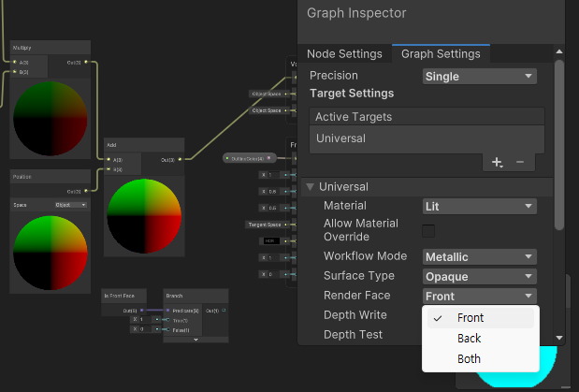Click the Is Front Face Out(B) output port

pyautogui.click(x=142, y=311)
